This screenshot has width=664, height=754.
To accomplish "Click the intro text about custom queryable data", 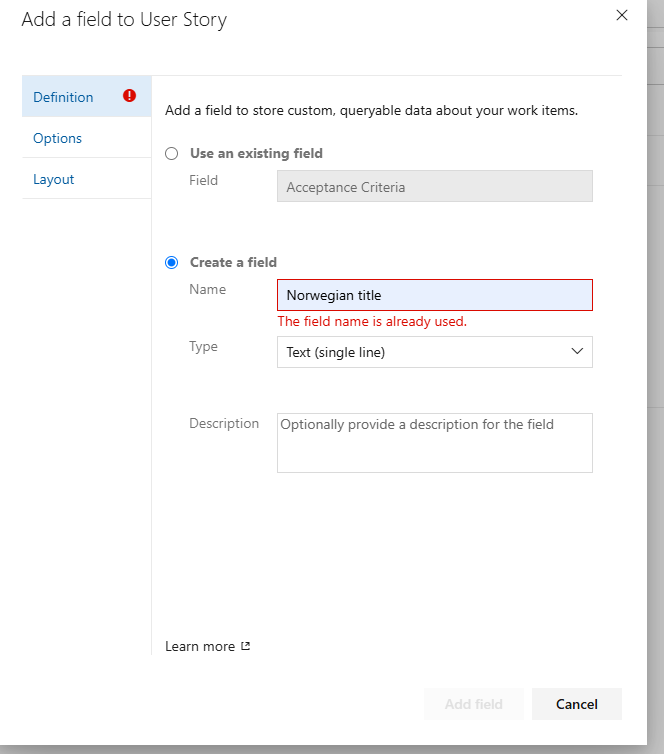I will click(371, 111).
